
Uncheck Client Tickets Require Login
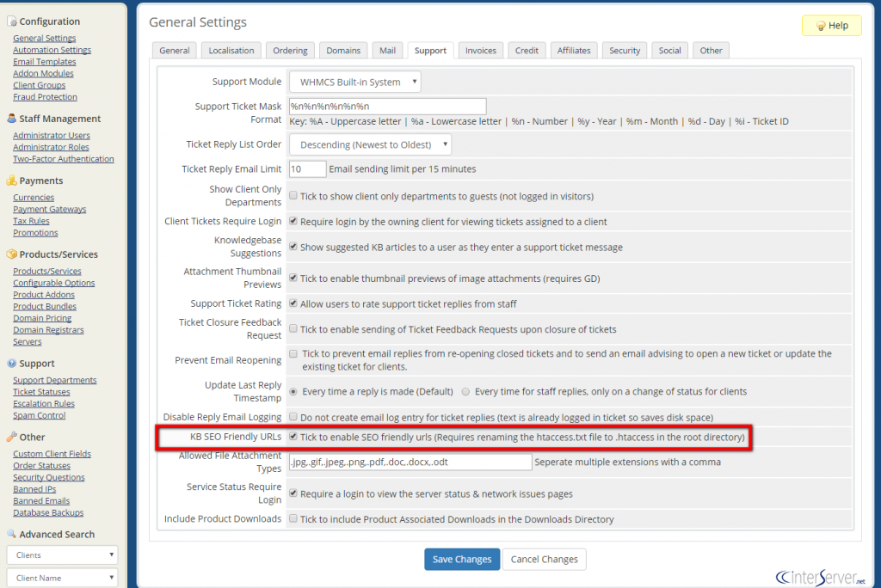[x=293, y=221]
